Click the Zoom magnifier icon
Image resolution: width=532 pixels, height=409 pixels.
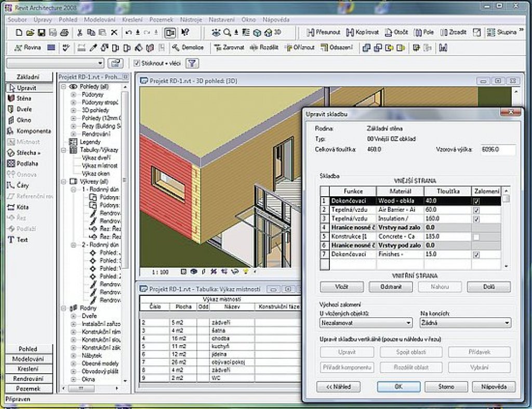(227, 33)
